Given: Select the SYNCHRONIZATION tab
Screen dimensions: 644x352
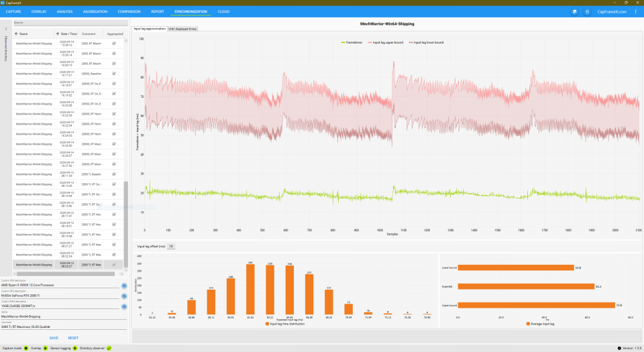Looking at the screenshot, I should [191, 11].
